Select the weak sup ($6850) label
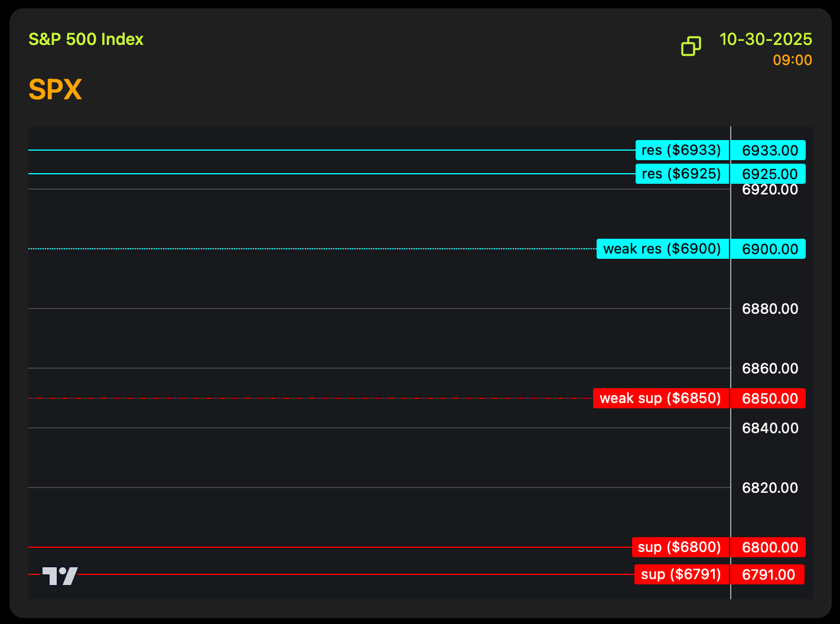 (660, 398)
